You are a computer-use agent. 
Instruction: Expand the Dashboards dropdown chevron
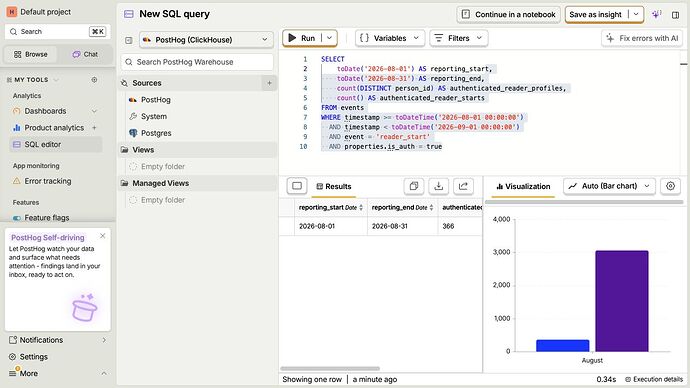pos(94,111)
